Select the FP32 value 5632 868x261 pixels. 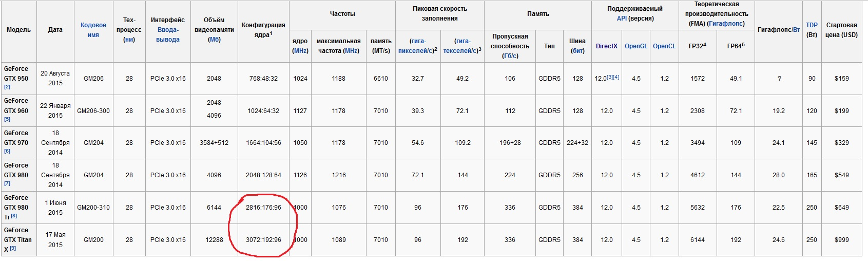(697, 208)
